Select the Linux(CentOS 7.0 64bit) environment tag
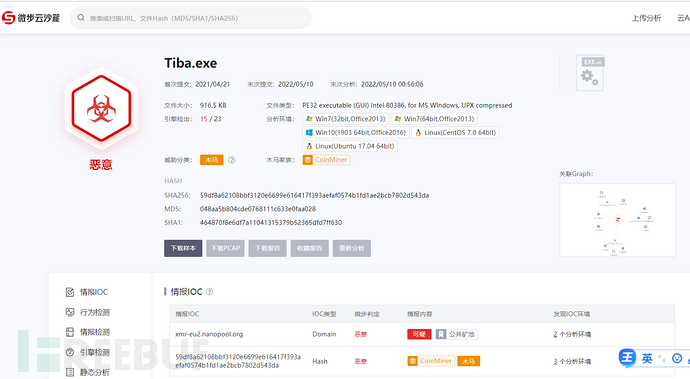This screenshot has width=690, height=379. pyautogui.click(x=455, y=132)
